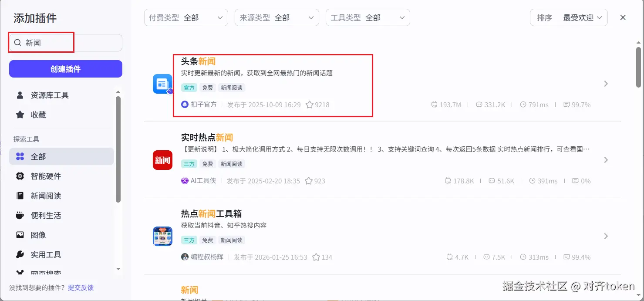This screenshot has height=301, width=644.
Task: Click the clock icon beside 391ms
Action: point(532,181)
